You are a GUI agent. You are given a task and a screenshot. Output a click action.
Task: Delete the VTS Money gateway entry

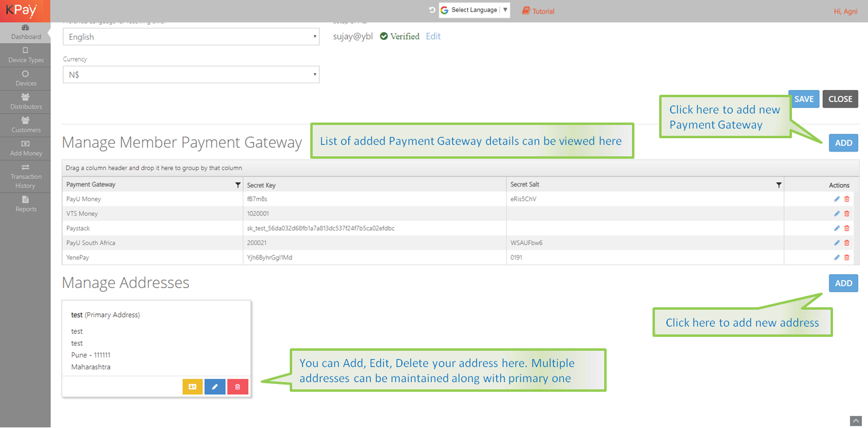pyautogui.click(x=846, y=214)
